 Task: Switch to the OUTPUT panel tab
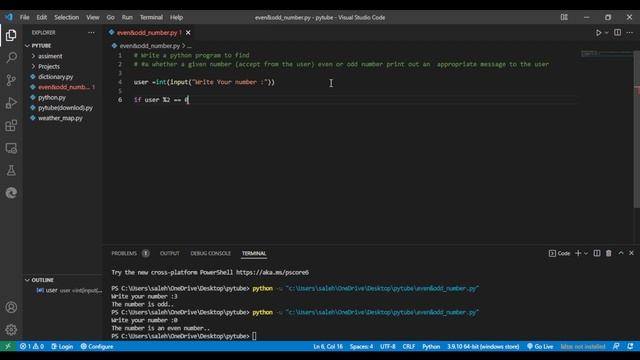[169, 253]
